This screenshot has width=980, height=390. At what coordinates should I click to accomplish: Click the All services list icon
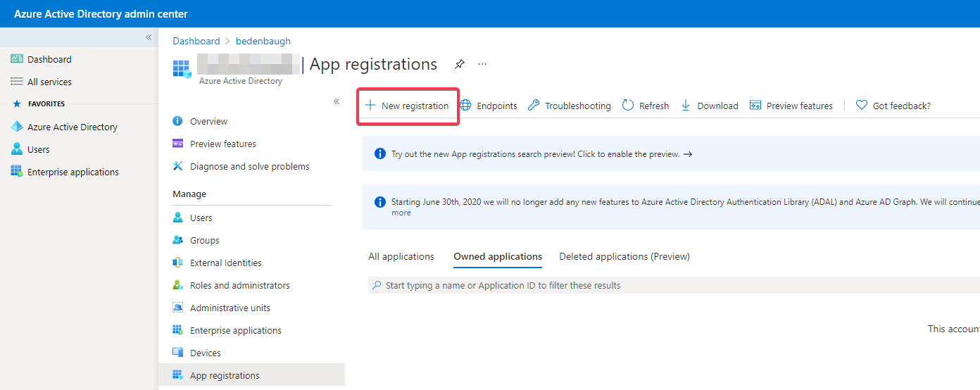pos(17,82)
